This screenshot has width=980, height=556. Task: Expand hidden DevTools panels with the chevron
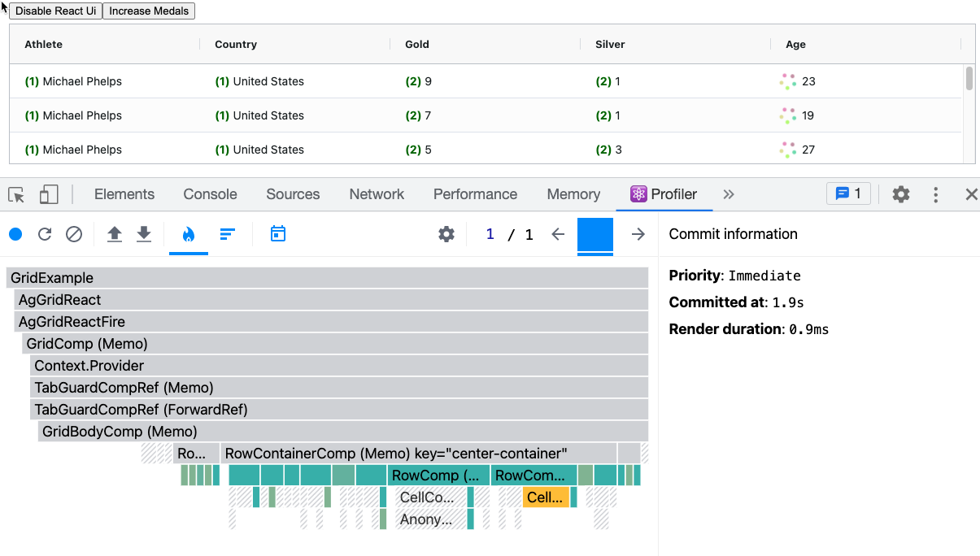729,194
